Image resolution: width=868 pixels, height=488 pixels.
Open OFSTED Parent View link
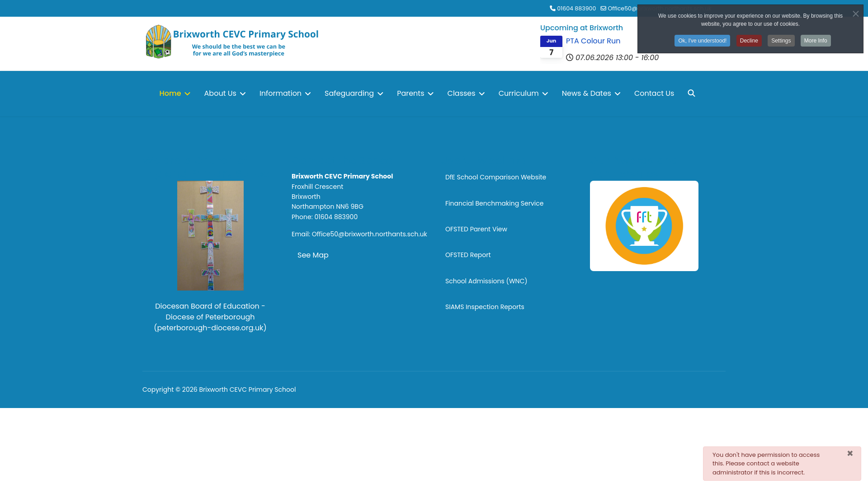476,229
